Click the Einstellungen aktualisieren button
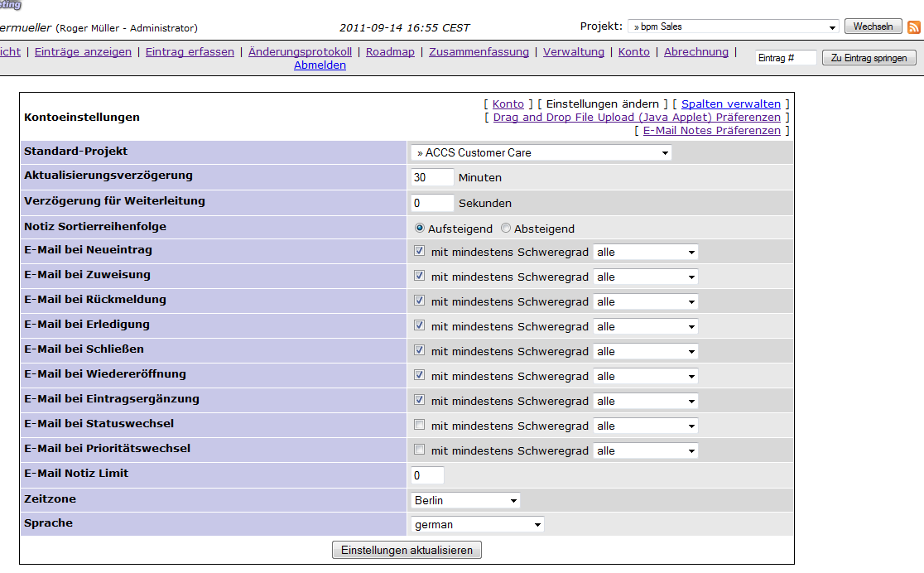 pyautogui.click(x=407, y=550)
